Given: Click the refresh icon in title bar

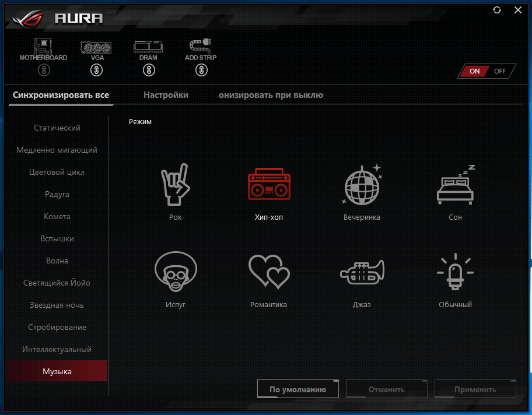Looking at the screenshot, I should click(x=497, y=10).
